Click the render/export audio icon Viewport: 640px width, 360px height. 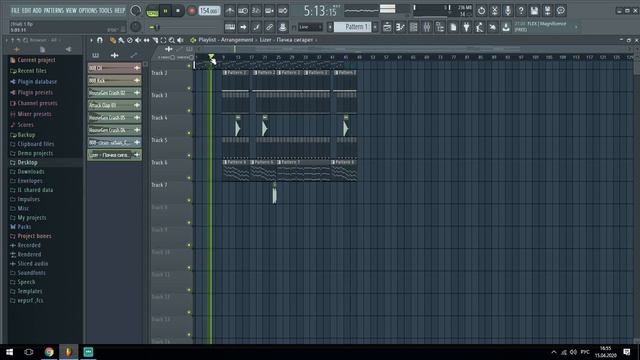pos(547,11)
